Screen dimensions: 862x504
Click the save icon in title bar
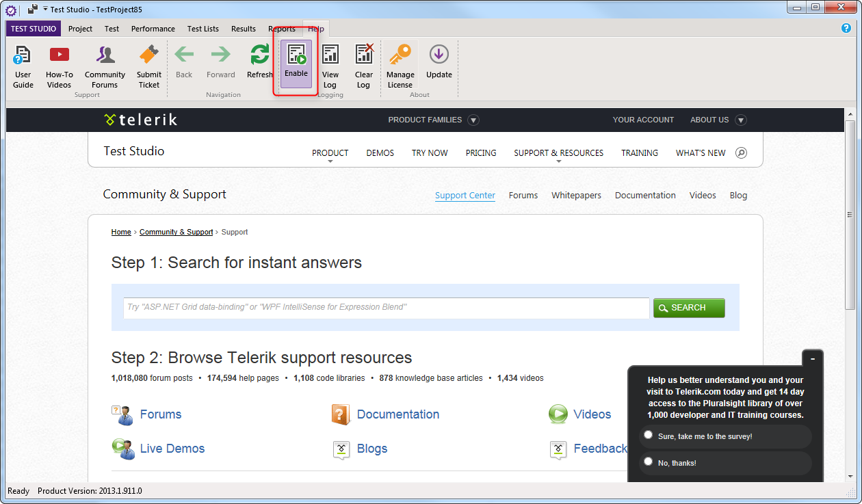pyautogui.click(x=32, y=10)
